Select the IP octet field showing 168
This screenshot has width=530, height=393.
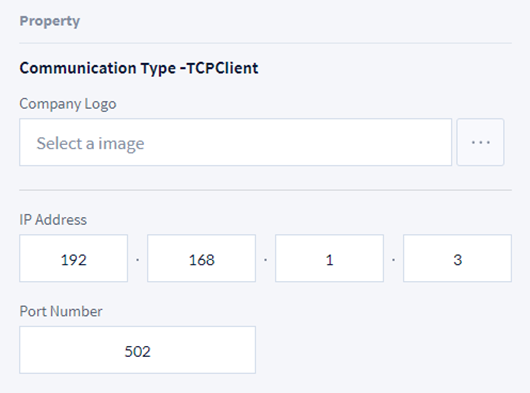pos(201,258)
